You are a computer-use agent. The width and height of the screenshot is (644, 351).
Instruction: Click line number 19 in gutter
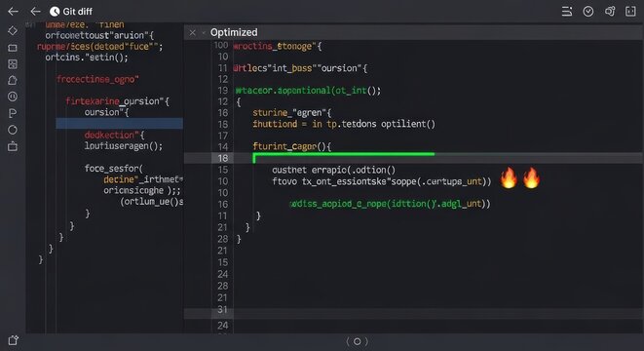(x=222, y=91)
